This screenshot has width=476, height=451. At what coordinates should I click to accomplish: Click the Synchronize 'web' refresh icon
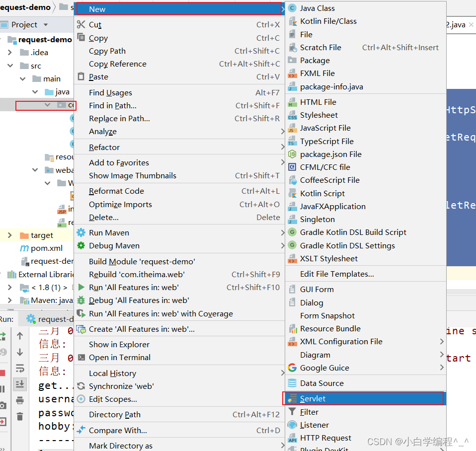(x=81, y=386)
